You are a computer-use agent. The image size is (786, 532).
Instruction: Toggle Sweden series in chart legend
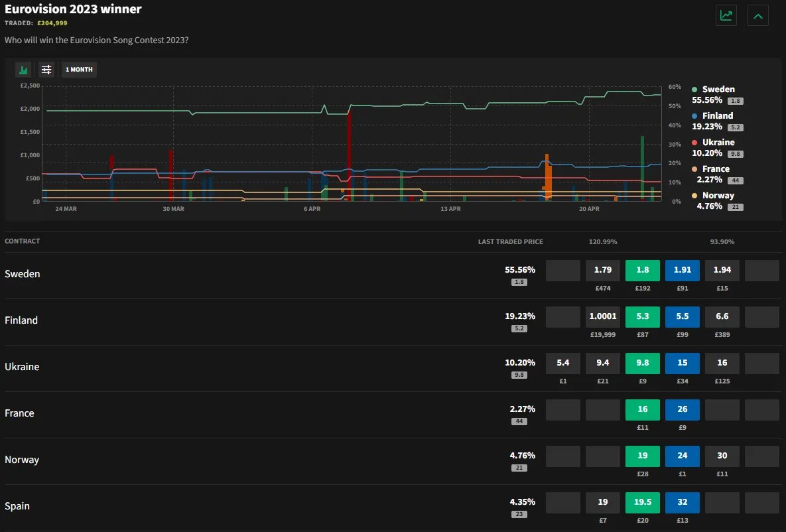718,90
